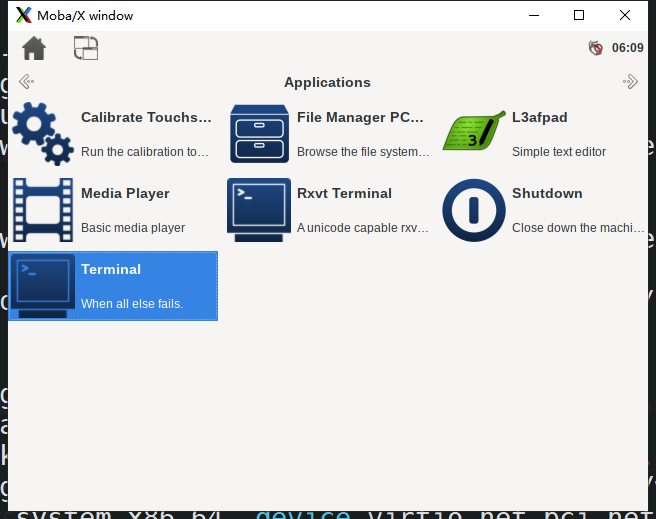Select the Calibrate Touchs... title

coord(146,118)
